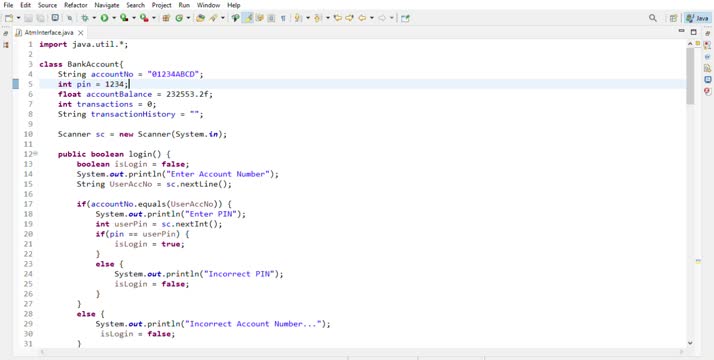Open the Run button dropdown arrow
The height and width of the screenshot is (360, 714).
click(113, 18)
